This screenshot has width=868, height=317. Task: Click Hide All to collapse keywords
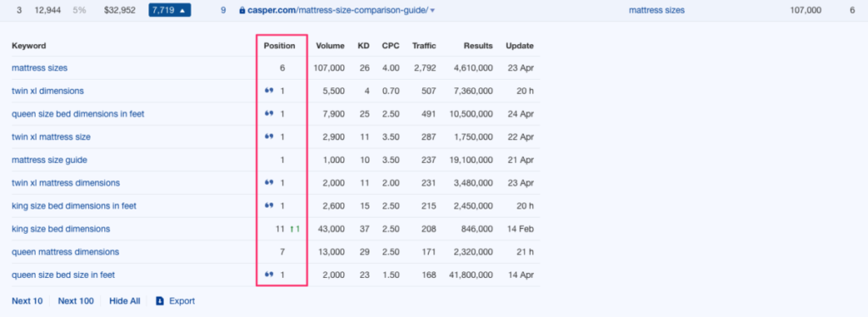pyautogui.click(x=125, y=301)
